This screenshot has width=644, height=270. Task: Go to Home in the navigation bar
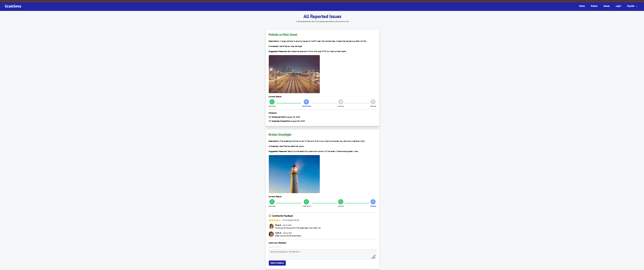pos(582,6)
